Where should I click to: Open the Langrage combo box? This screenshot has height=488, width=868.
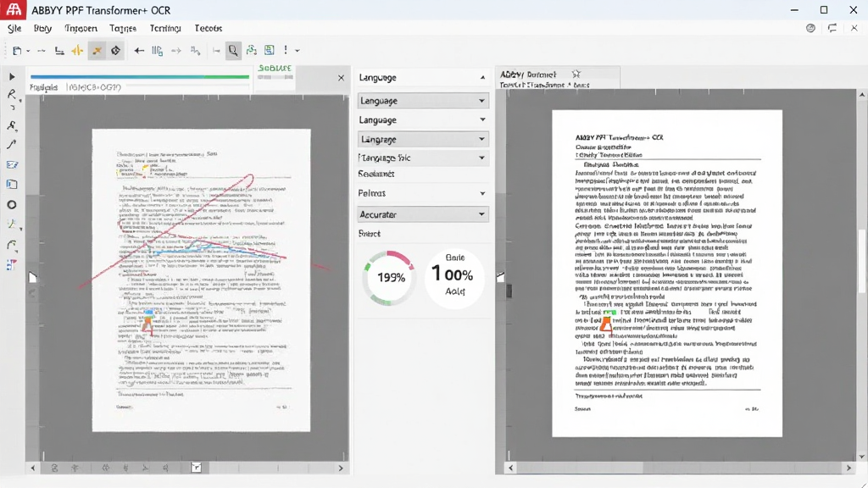click(x=423, y=139)
